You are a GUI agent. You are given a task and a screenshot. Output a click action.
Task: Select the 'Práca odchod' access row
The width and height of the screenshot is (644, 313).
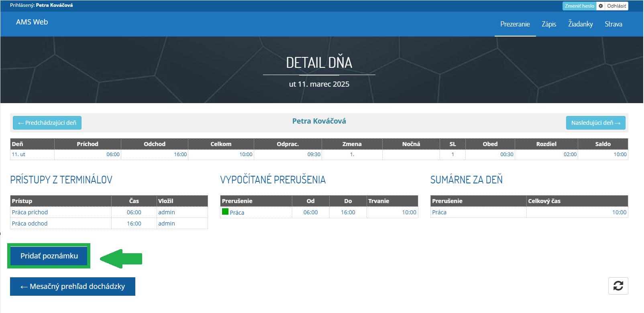click(109, 224)
